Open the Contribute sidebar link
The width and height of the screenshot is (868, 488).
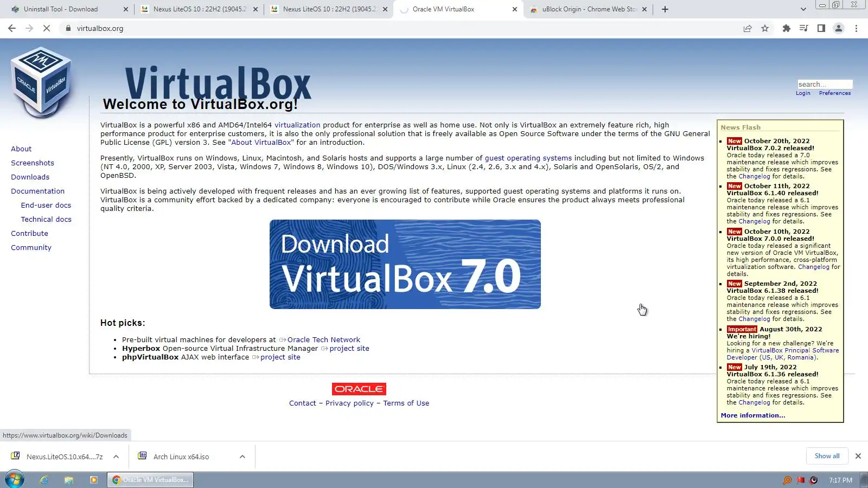(x=29, y=233)
